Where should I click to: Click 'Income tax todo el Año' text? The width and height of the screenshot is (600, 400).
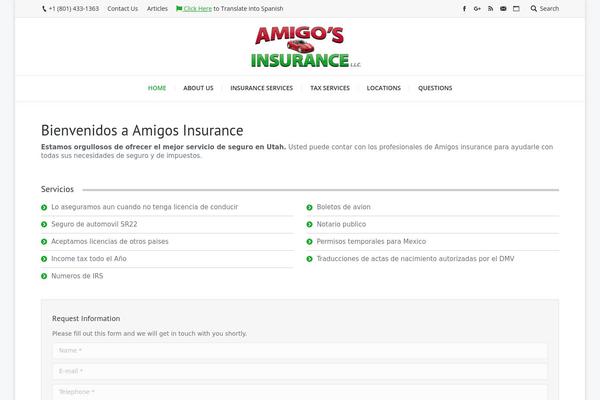point(89,259)
